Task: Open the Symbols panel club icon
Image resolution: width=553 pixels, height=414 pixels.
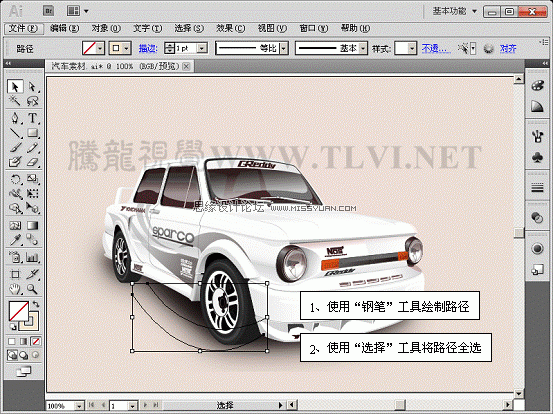Action: 537,157
